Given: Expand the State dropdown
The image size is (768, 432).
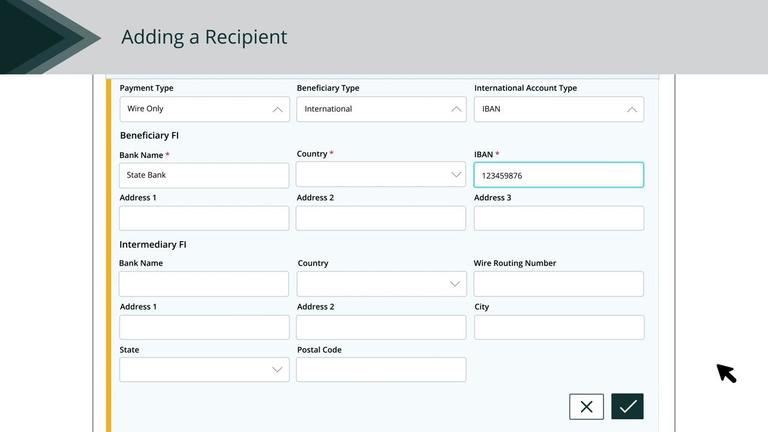Looking at the screenshot, I should click(x=204, y=370).
